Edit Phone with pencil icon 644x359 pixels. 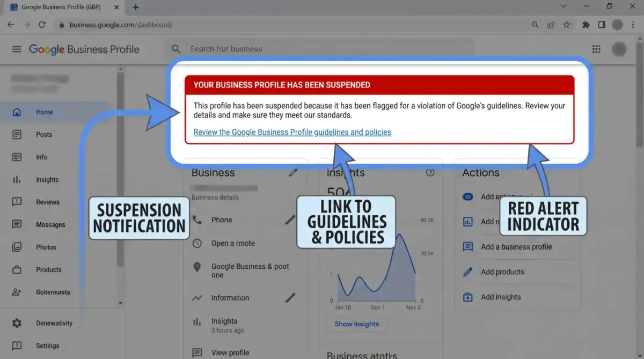[x=290, y=219]
